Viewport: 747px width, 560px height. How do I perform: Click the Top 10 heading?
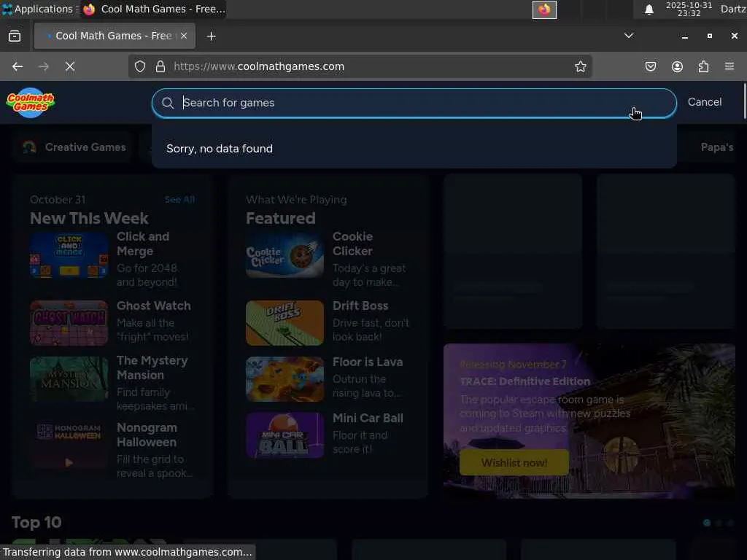[36, 522]
